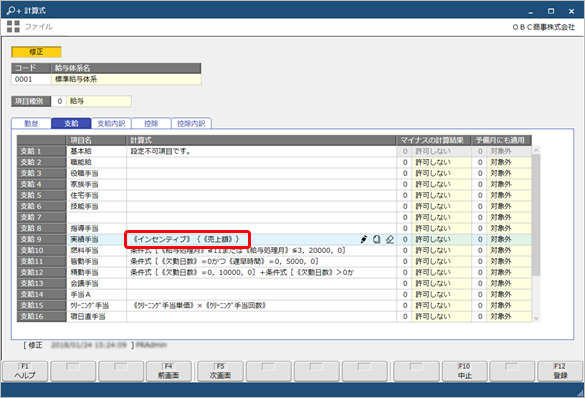The width and height of the screenshot is (585, 398).
Task: Click the 実績手当 item name cell
Action: [x=96, y=239]
